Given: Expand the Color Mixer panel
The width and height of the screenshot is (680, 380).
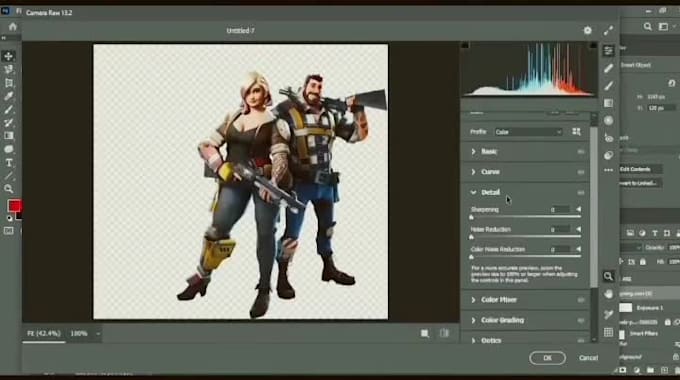Looking at the screenshot, I should (474, 300).
